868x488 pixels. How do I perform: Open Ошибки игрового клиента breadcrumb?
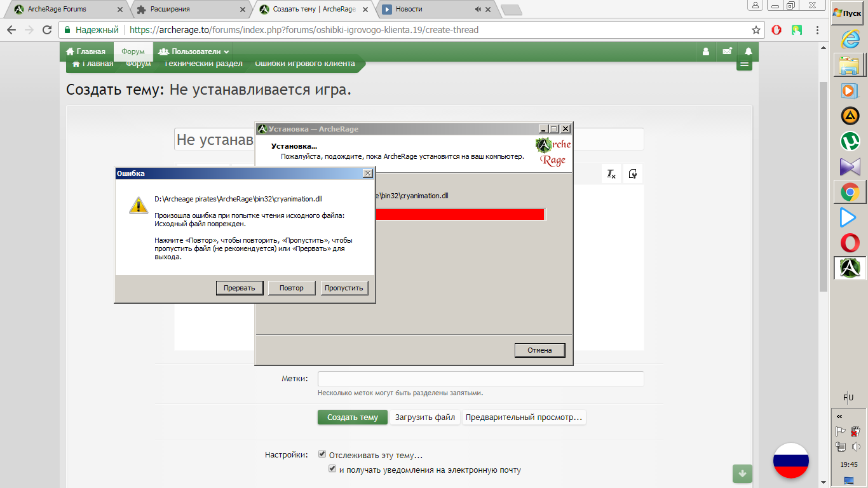(305, 64)
